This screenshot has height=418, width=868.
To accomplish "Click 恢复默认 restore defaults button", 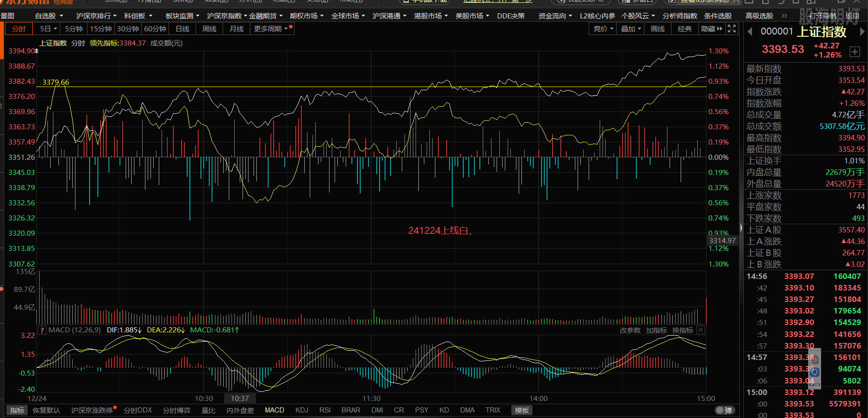I will [46, 410].
